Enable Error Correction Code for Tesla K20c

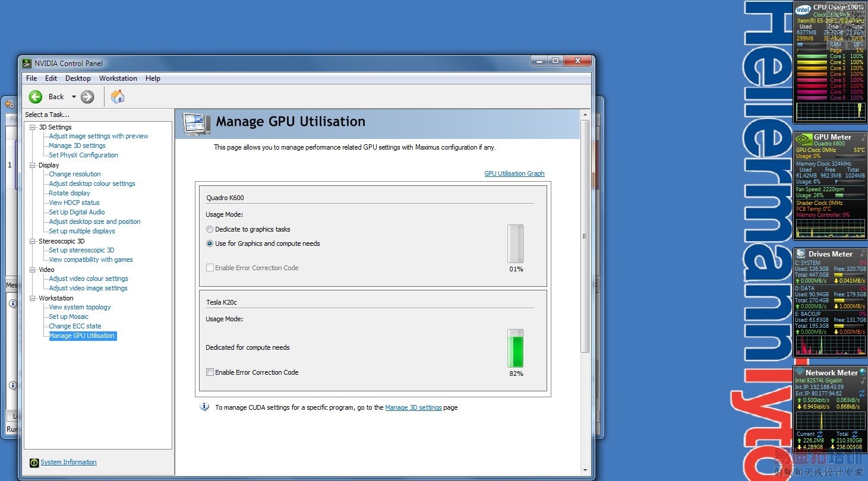point(210,372)
